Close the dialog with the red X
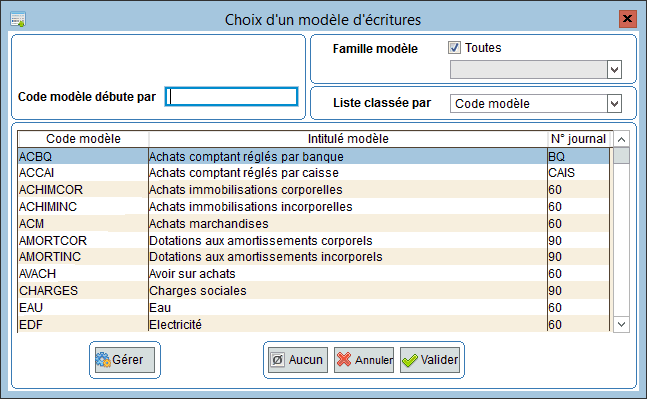 (x=628, y=19)
